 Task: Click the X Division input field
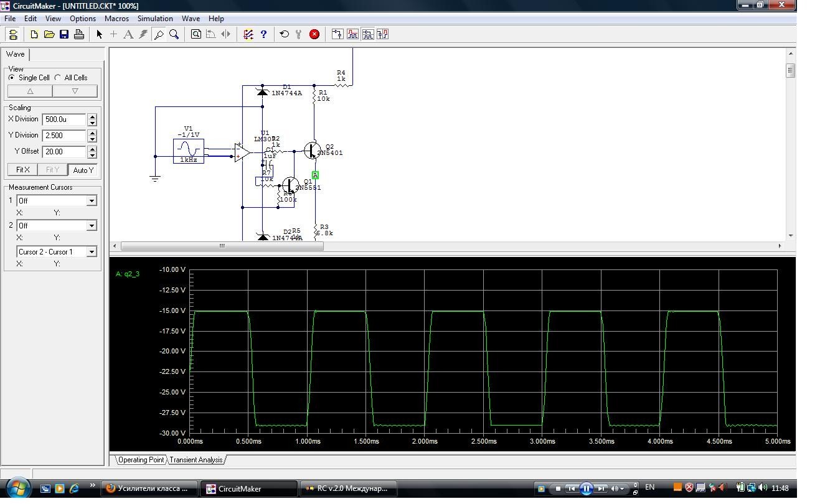[64, 119]
